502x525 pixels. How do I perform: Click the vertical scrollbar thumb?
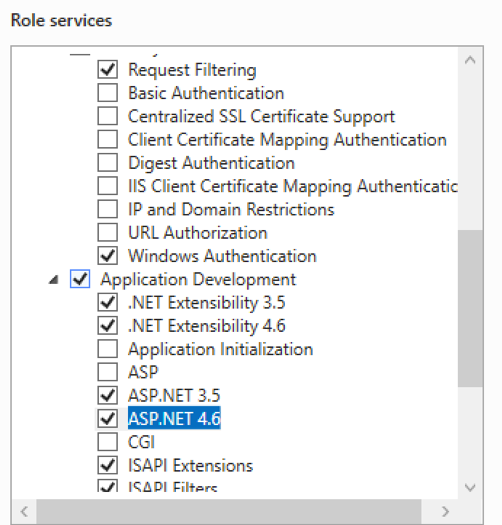(x=470, y=308)
